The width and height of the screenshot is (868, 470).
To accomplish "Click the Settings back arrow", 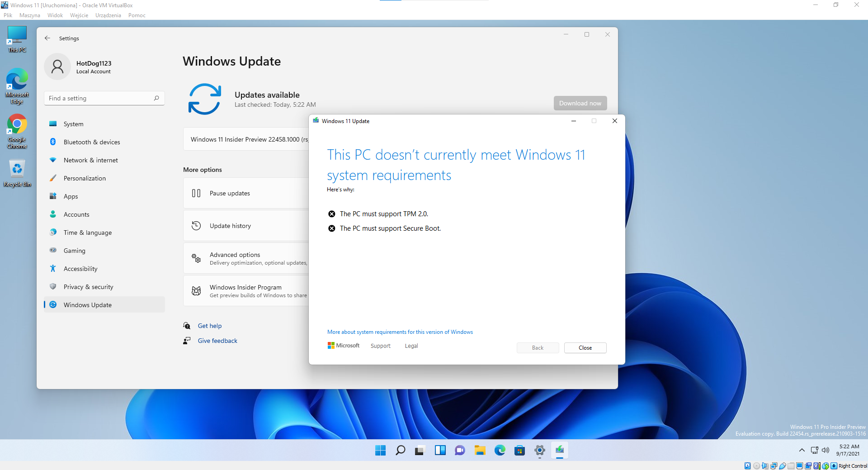I will (47, 38).
